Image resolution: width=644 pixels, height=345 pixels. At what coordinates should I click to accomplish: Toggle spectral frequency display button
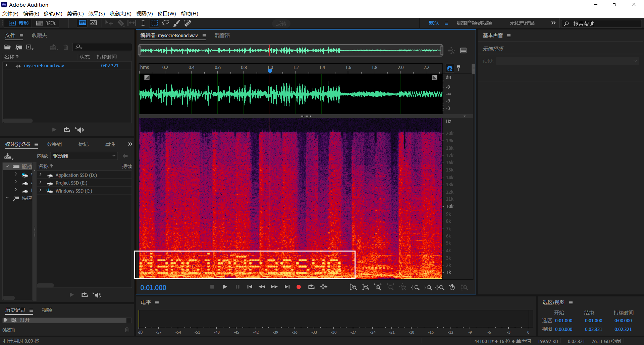click(x=82, y=23)
